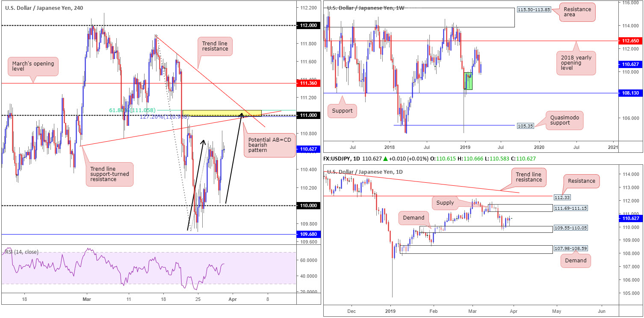Click the blue 110.627 price tag on the 240 chart
The height and width of the screenshot is (318, 644).
[308, 149]
